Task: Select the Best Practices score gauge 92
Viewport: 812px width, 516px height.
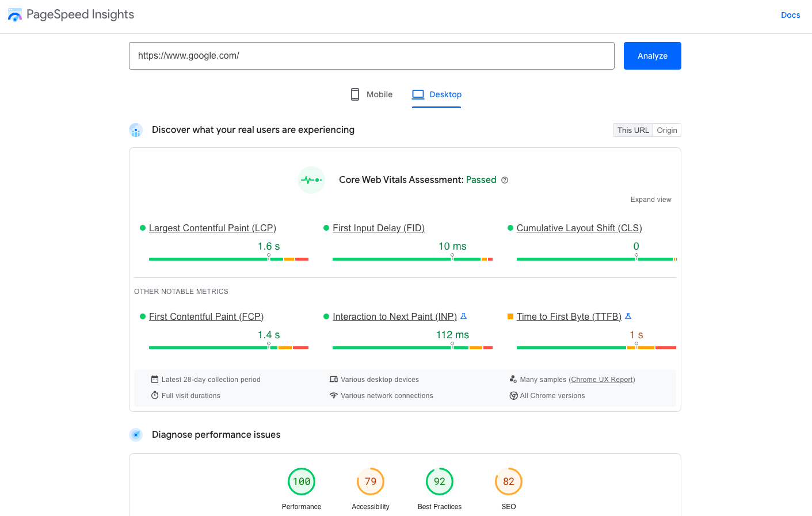Action: point(440,481)
